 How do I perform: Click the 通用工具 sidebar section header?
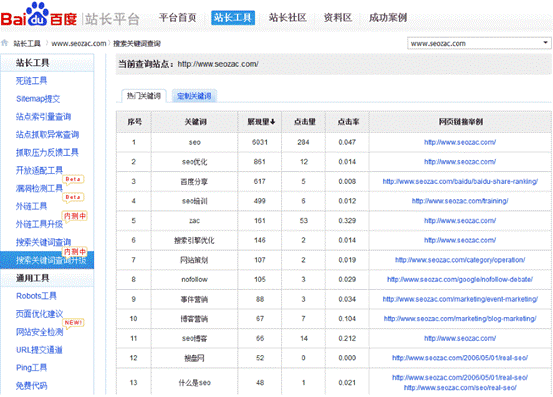coord(47,278)
